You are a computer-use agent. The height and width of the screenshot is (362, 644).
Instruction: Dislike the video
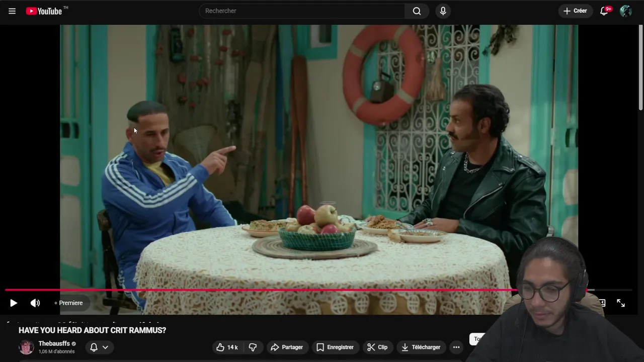coord(253,347)
